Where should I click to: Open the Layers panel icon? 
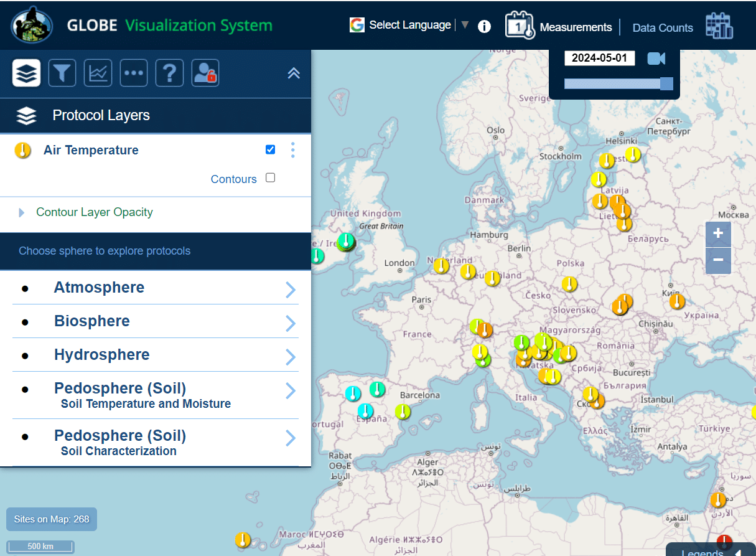coord(26,73)
